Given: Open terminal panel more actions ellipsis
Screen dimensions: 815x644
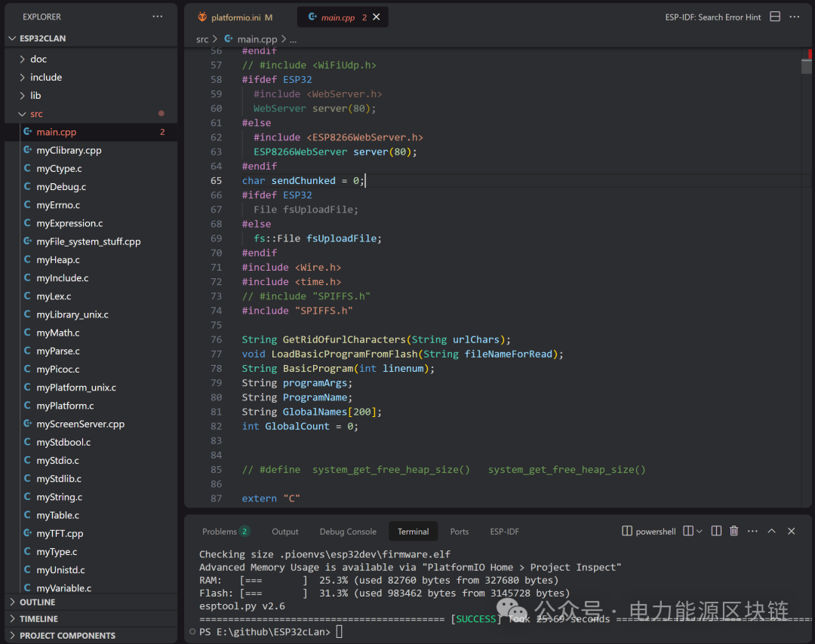Looking at the screenshot, I should click(x=752, y=531).
